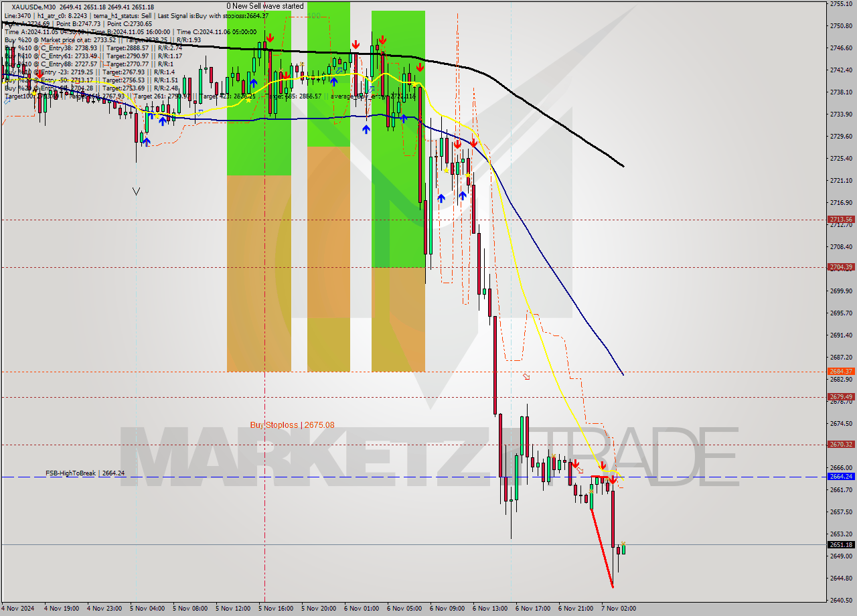Click the red 2679.49 level price tag
The image size is (857, 616).
tap(841, 397)
